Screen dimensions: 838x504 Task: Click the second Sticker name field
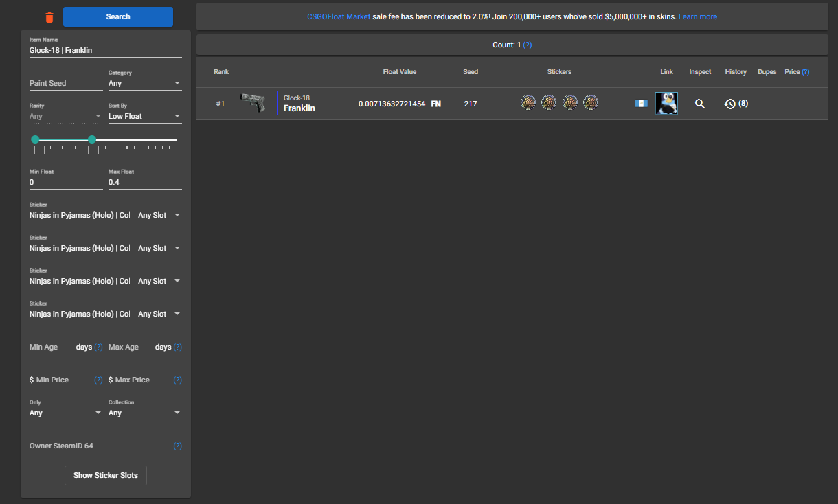pos(80,248)
